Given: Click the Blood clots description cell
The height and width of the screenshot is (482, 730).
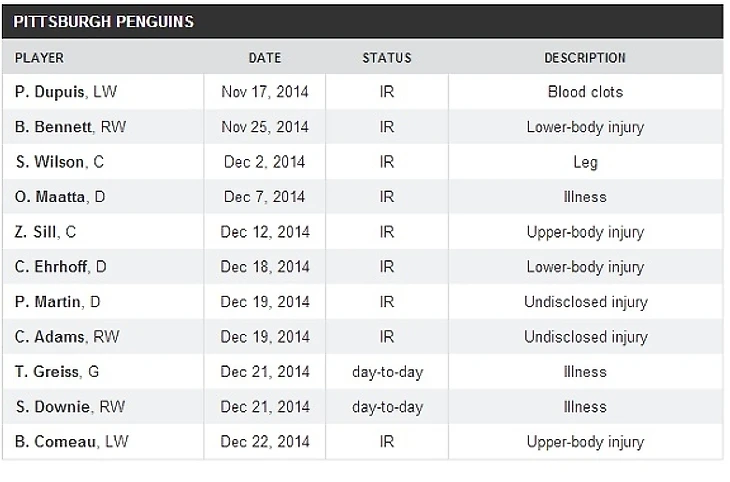Looking at the screenshot, I should click(x=585, y=92).
